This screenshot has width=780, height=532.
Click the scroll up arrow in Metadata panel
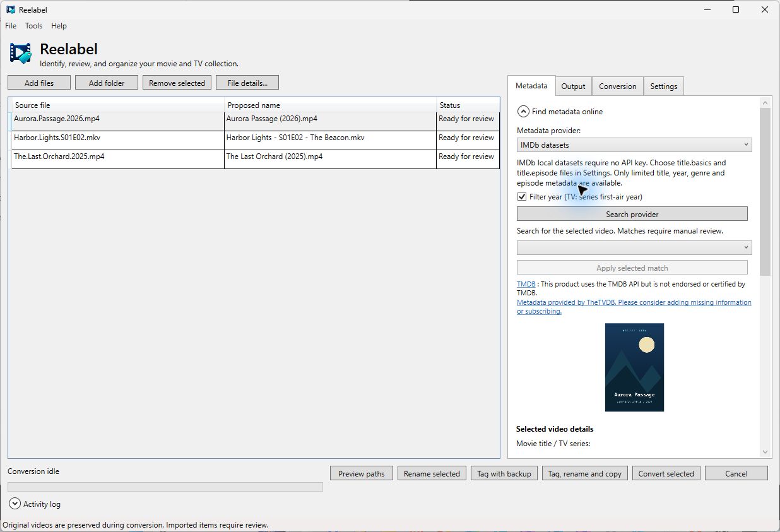pos(765,102)
